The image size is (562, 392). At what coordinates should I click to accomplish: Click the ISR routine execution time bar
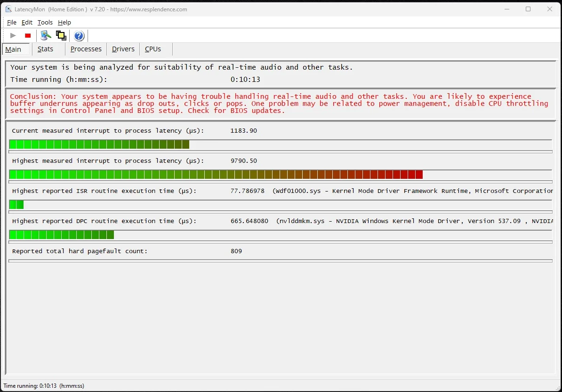coord(280,205)
